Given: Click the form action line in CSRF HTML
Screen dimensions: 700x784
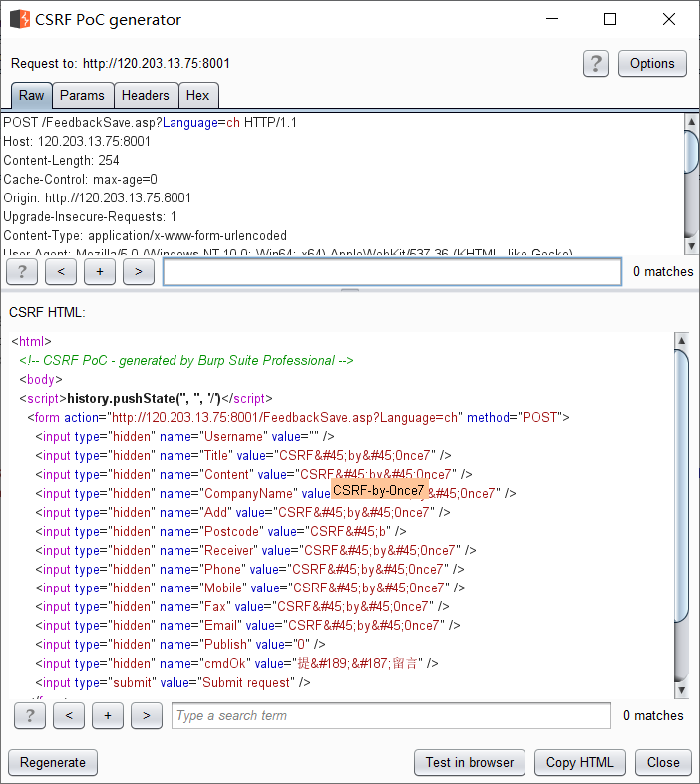Looking at the screenshot, I should click(x=298, y=418).
